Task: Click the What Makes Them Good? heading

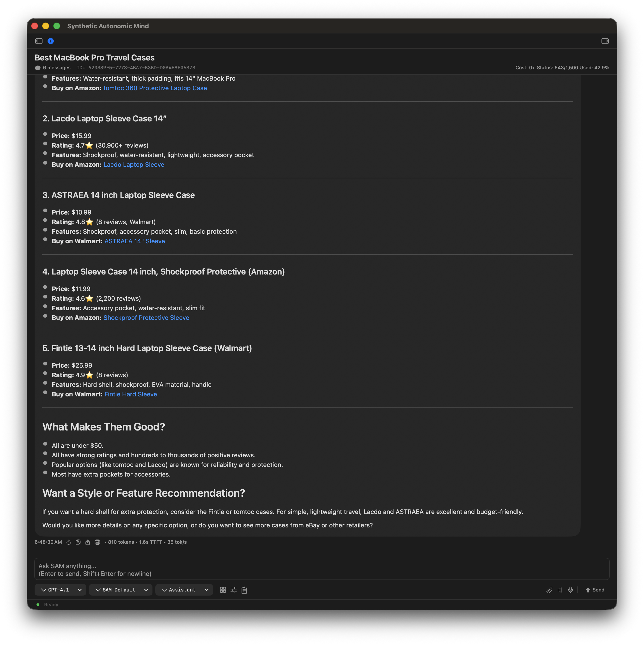Action: click(103, 427)
